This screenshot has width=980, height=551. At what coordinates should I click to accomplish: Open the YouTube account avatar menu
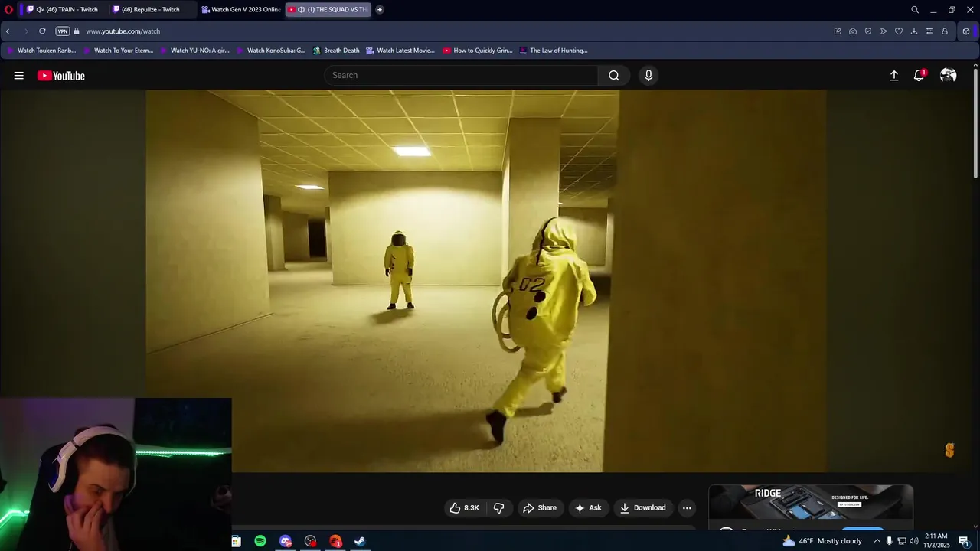[948, 75]
